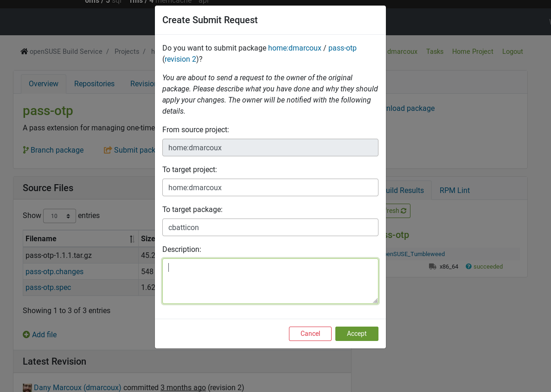The height and width of the screenshot is (392, 551).
Task: Open the pass-otp.spec file
Action: coord(48,287)
